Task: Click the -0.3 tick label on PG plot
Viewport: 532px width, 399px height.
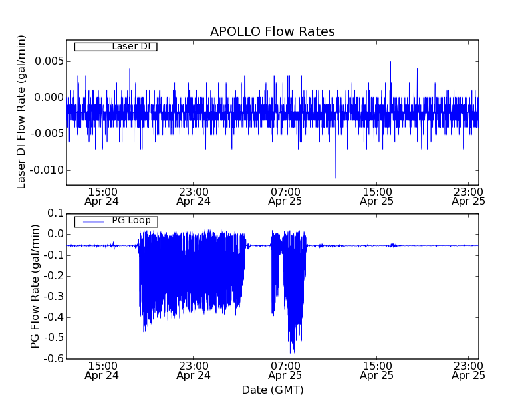Action: (x=54, y=296)
